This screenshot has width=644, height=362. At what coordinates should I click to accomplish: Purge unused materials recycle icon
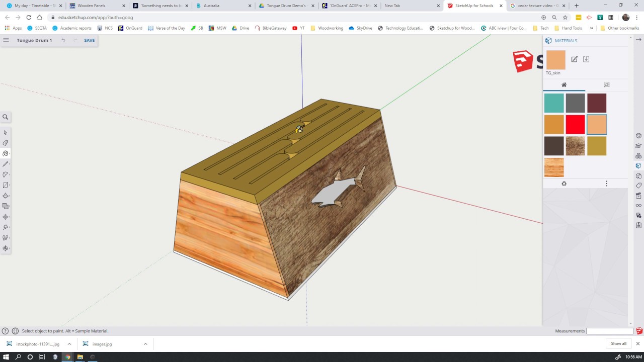pos(564,184)
